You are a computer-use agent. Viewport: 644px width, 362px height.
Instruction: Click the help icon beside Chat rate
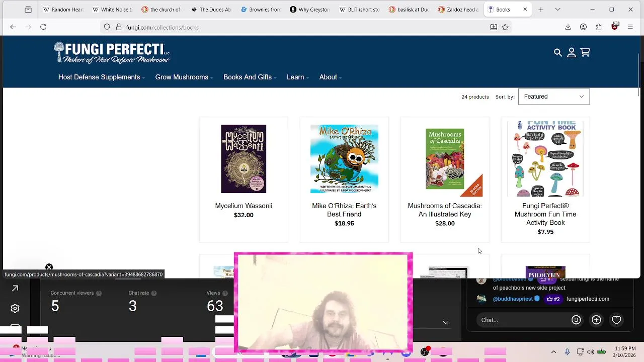153,293
